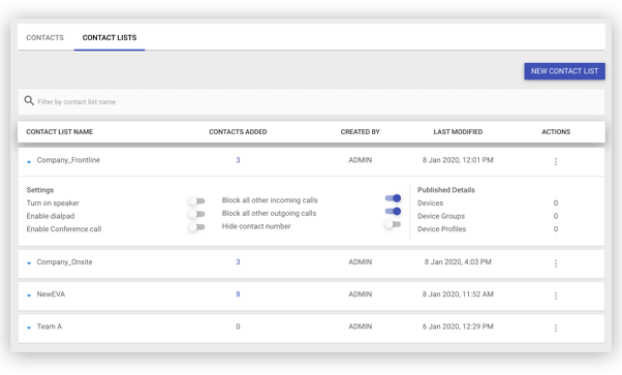Click the Contacts Added column header

pyautogui.click(x=238, y=132)
